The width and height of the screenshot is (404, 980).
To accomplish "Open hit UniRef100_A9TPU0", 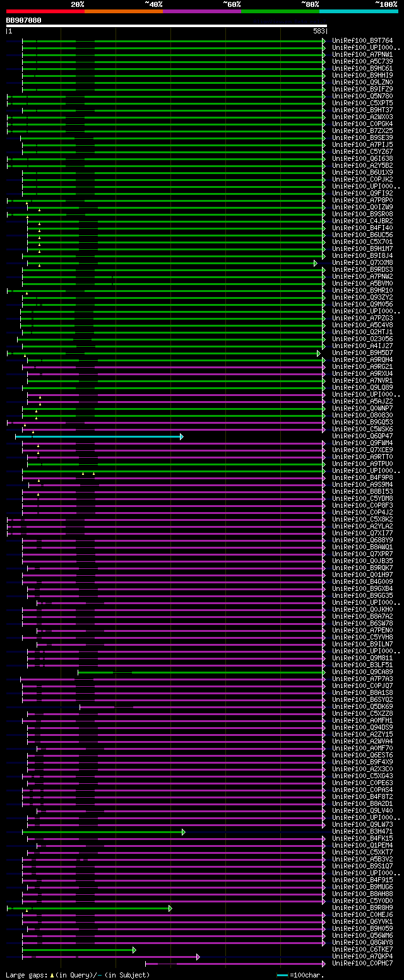I will (362, 464).
